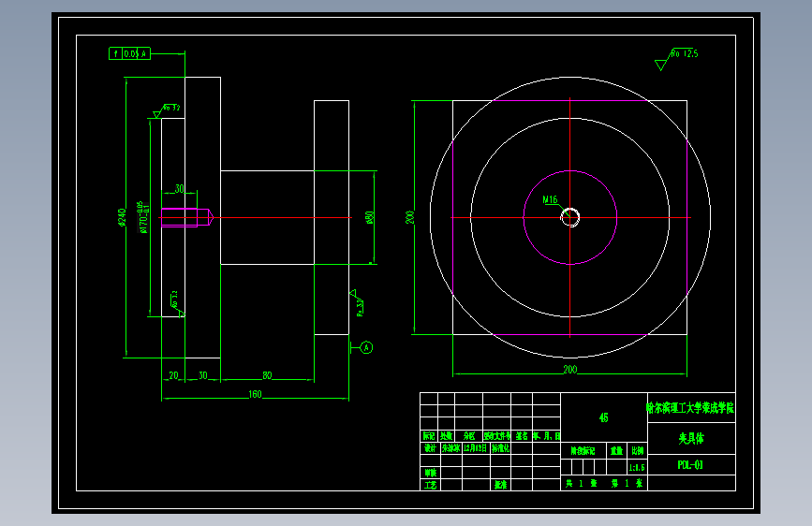
Task: Select the 比例 header cell
Action: pos(638,451)
